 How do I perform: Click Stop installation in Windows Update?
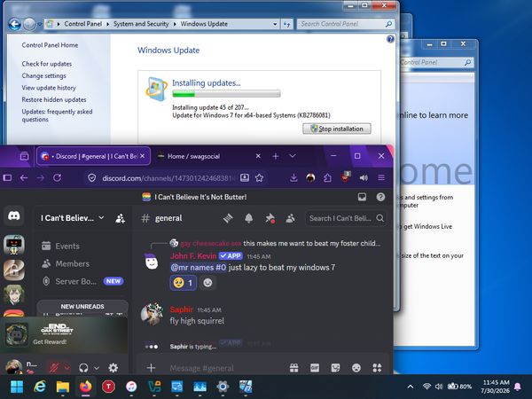tap(337, 129)
